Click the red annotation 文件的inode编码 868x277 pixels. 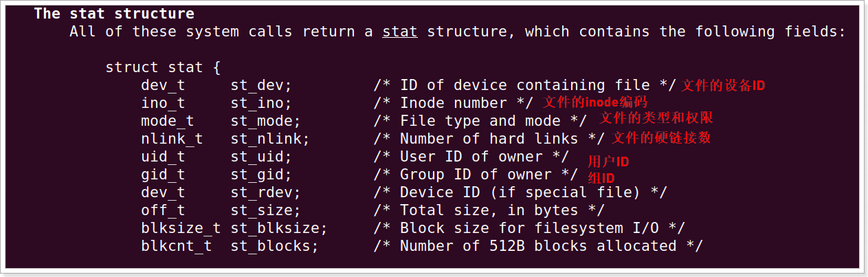pos(594,103)
